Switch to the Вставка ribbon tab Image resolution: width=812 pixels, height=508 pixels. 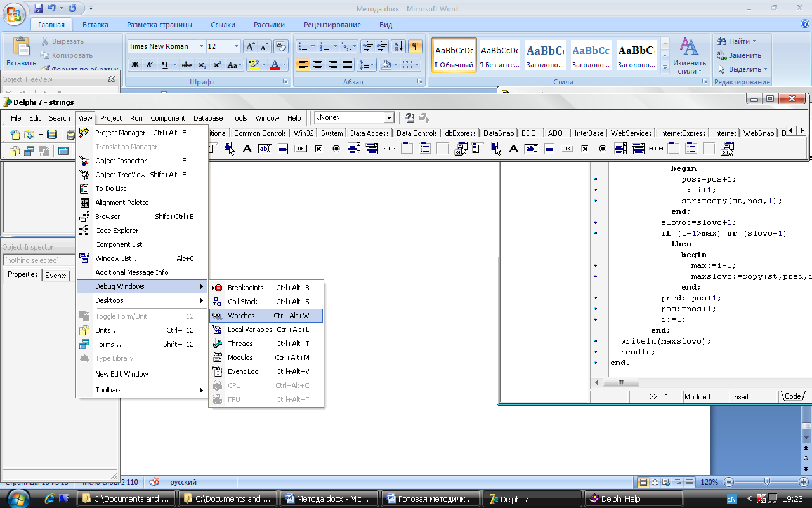pyautogui.click(x=95, y=25)
